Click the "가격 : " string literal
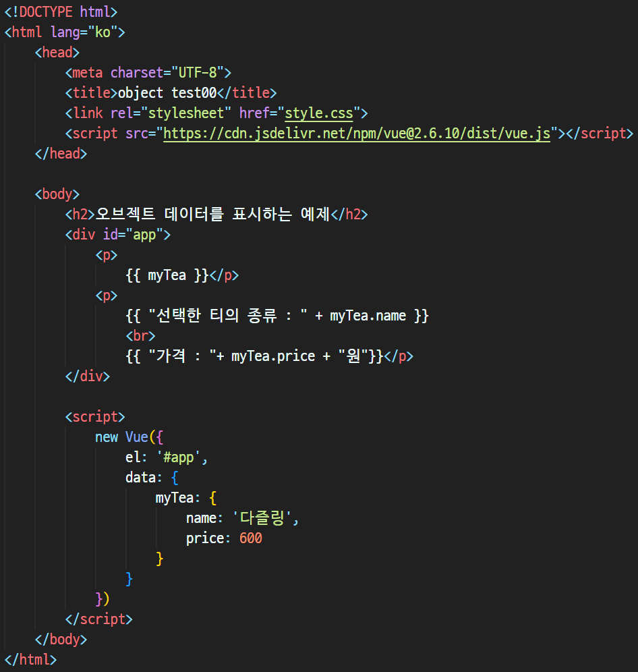This screenshot has width=638, height=672. [x=182, y=356]
